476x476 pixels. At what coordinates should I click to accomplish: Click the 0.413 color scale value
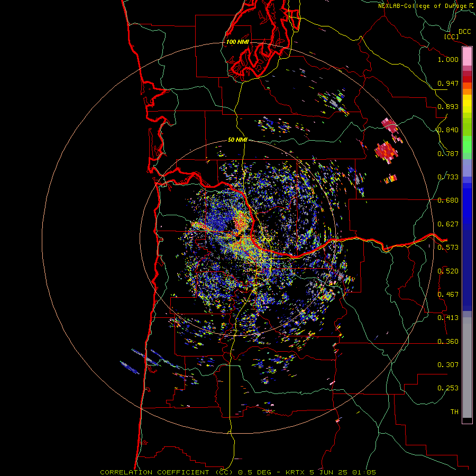tap(448, 318)
